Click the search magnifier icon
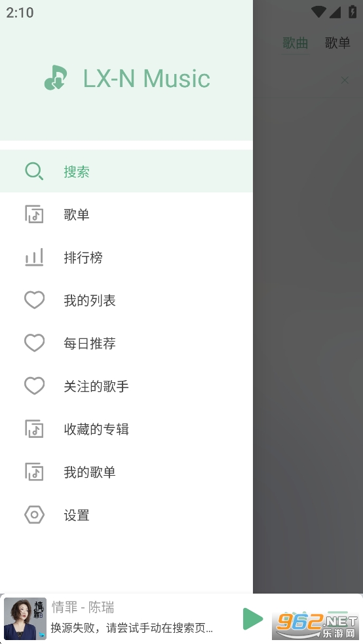 (34, 171)
